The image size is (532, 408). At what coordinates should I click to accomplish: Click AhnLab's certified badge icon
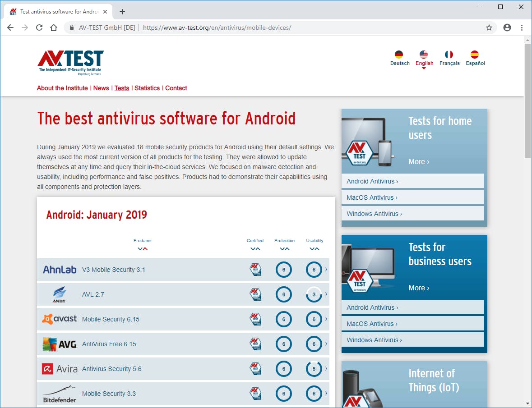point(255,270)
